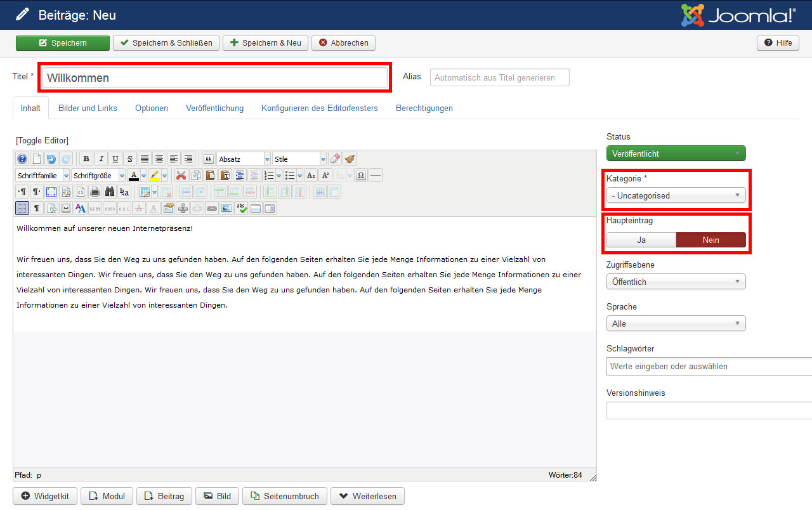Insert anchor icon
812x510 pixels.
click(183, 208)
